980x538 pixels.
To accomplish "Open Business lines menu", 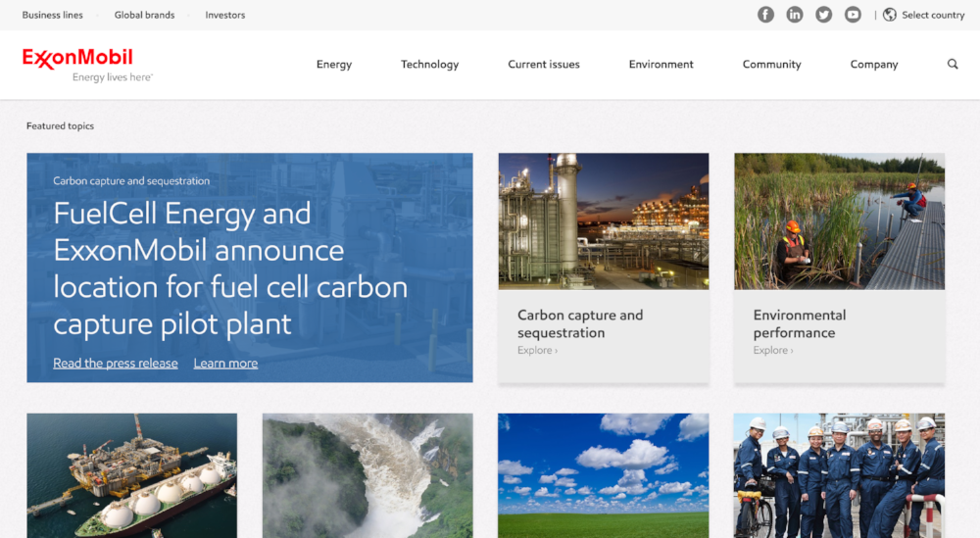I will tap(53, 15).
